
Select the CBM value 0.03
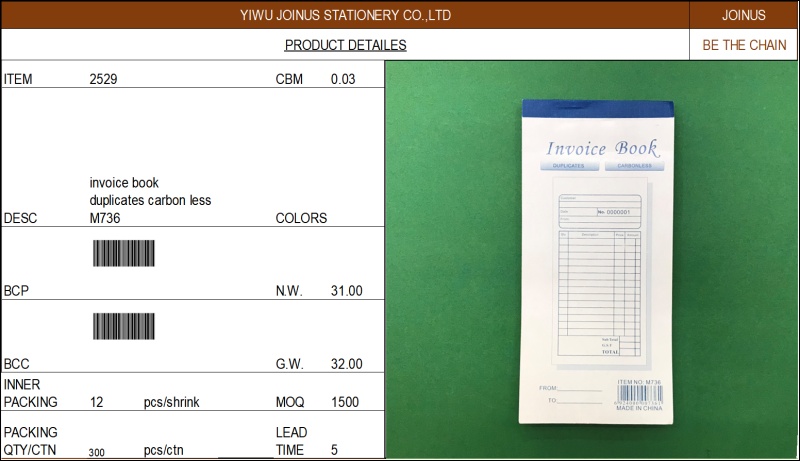pos(343,79)
